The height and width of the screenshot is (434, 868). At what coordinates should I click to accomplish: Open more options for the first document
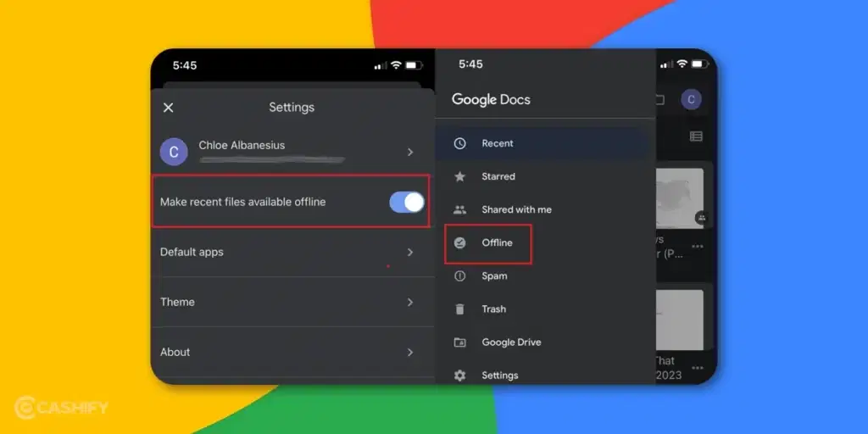coord(698,247)
